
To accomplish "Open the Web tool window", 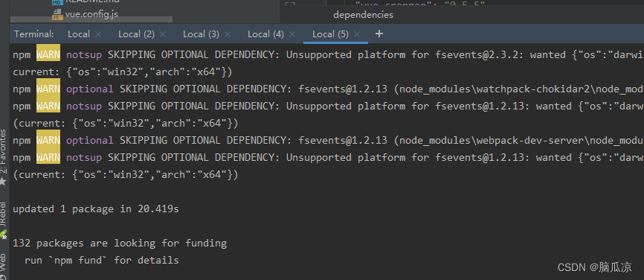I will [3, 261].
